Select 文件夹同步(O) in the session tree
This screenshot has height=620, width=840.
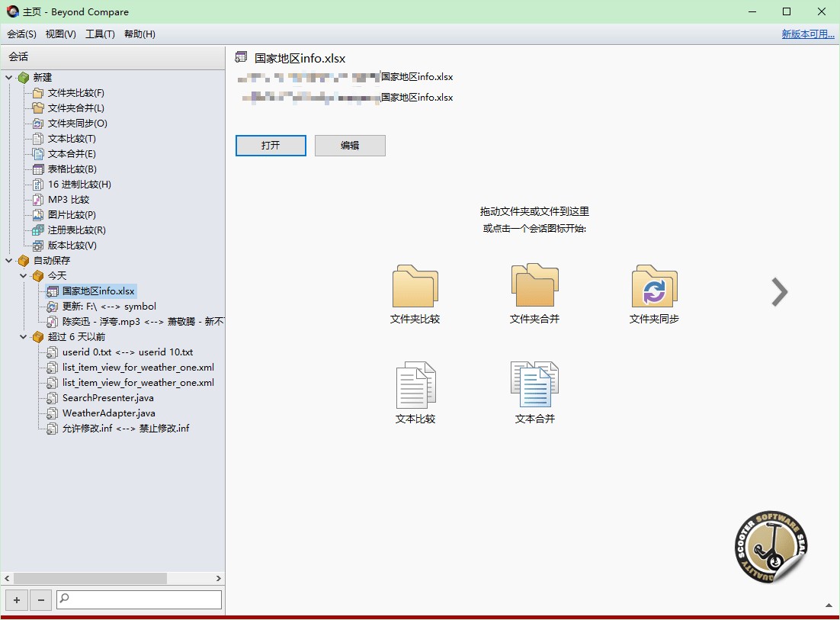tap(77, 124)
